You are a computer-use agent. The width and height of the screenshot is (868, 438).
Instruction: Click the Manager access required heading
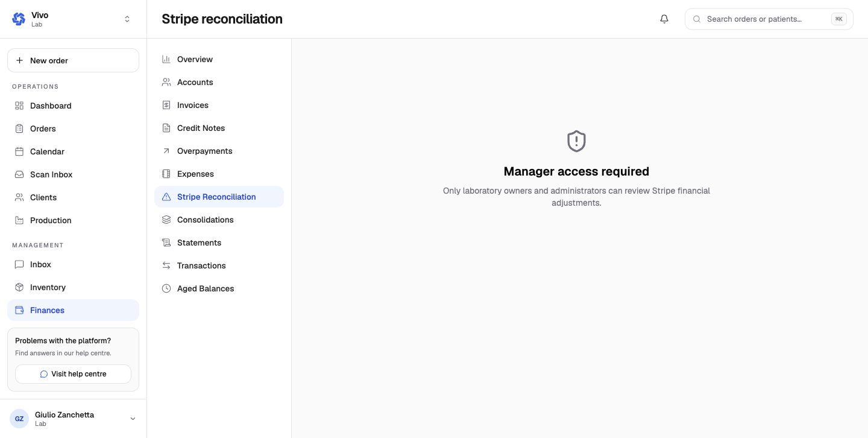[x=576, y=171]
